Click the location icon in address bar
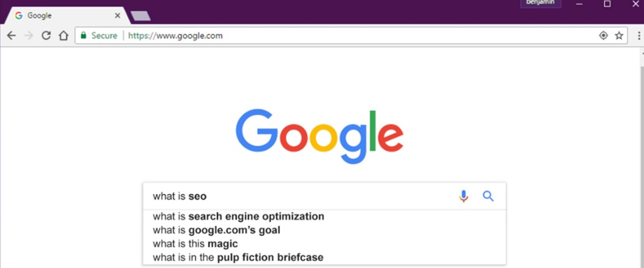This screenshot has height=268, width=644. 603,36
